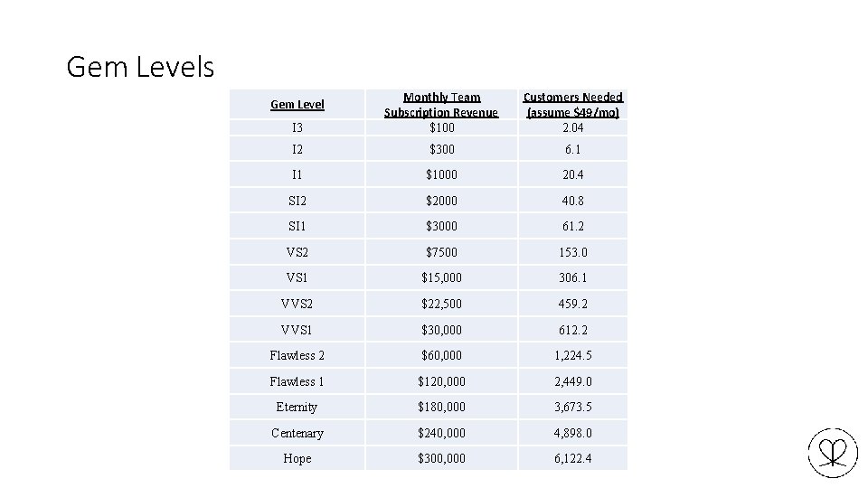Click the 6,122.4 customers cell
Image resolution: width=868 pixels, height=488 pixels.
point(573,458)
